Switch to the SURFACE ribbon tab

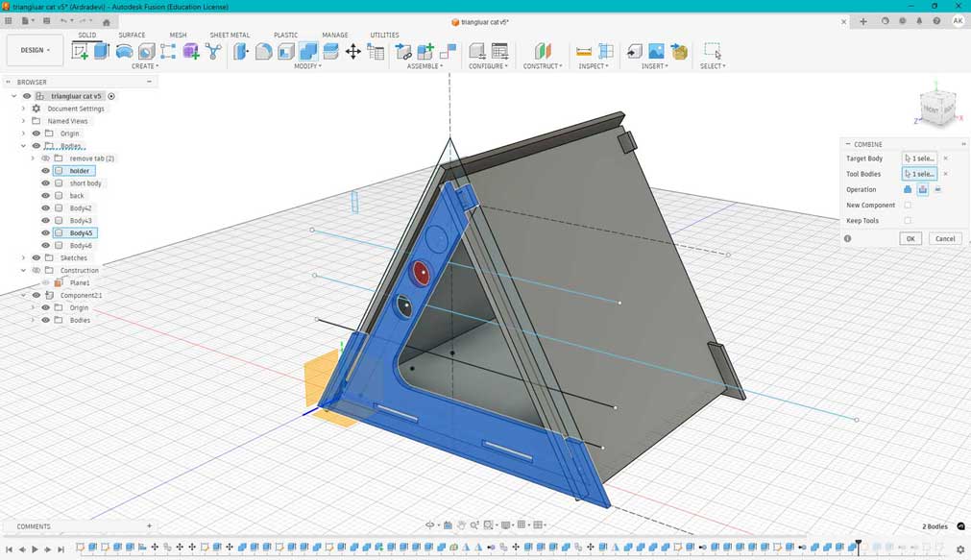[133, 35]
